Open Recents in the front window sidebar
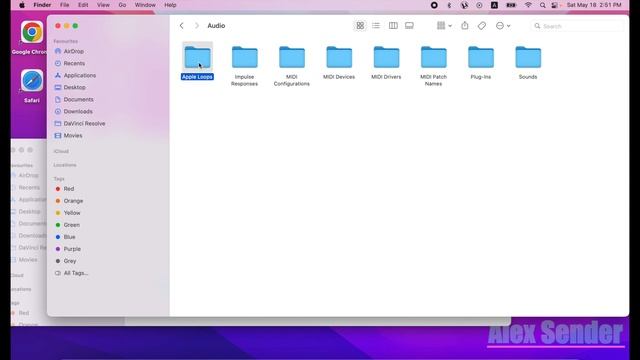 pyautogui.click(x=74, y=63)
